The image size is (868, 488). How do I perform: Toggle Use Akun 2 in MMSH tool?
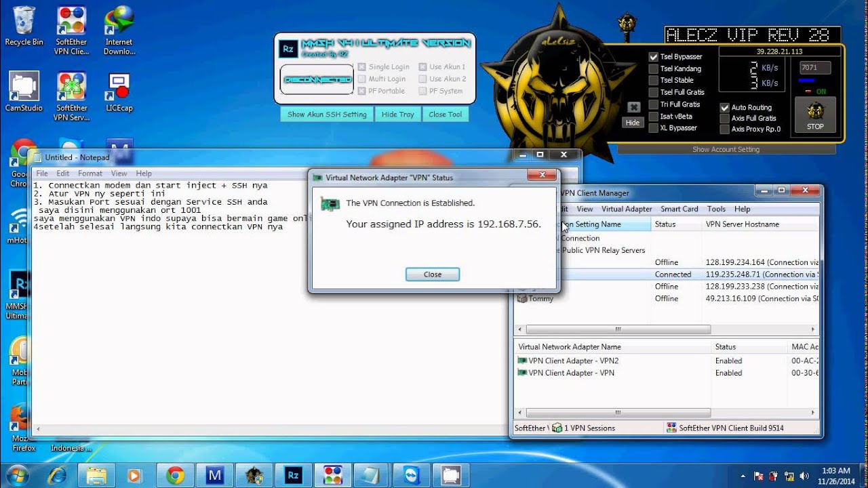tap(422, 79)
